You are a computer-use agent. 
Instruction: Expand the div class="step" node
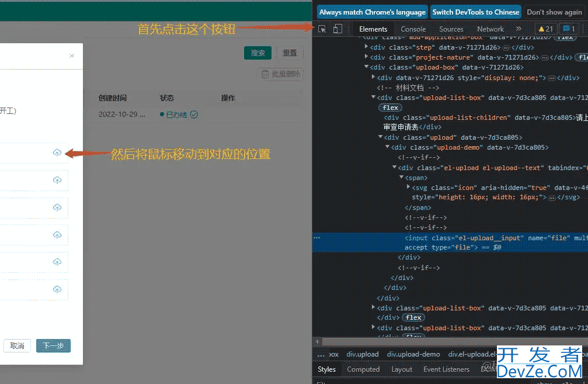[366, 47]
